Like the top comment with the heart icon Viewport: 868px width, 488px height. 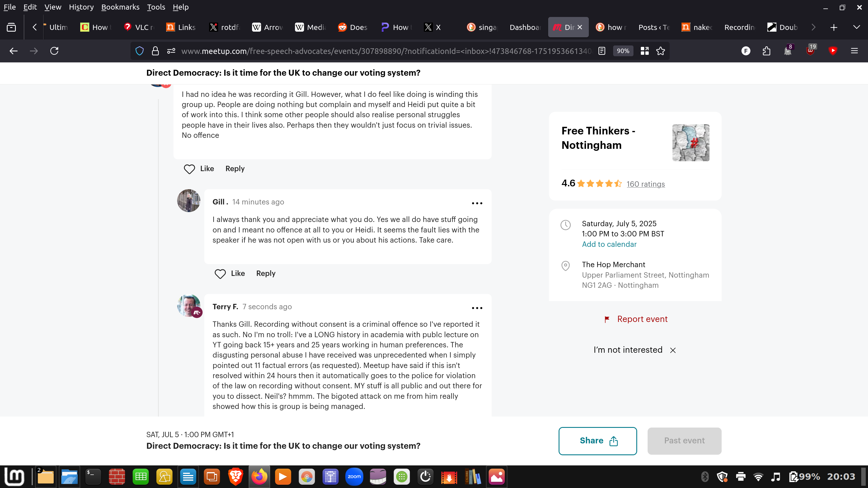(x=189, y=169)
